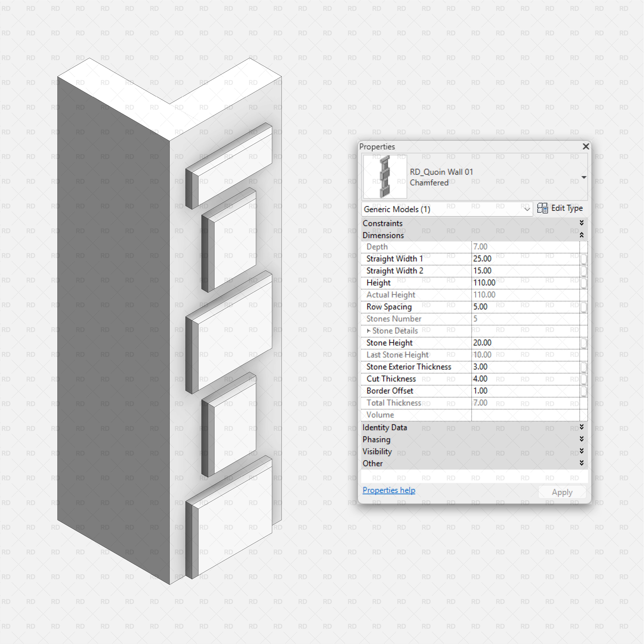Click the associate parameter button beside Straight Width 1

[584, 259]
